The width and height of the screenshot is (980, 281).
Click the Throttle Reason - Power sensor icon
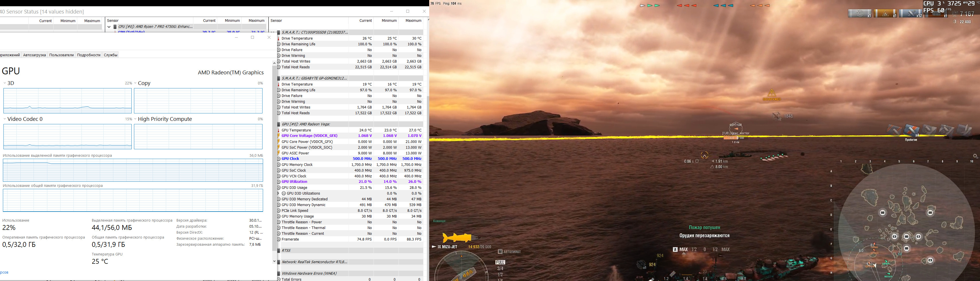[x=279, y=222]
